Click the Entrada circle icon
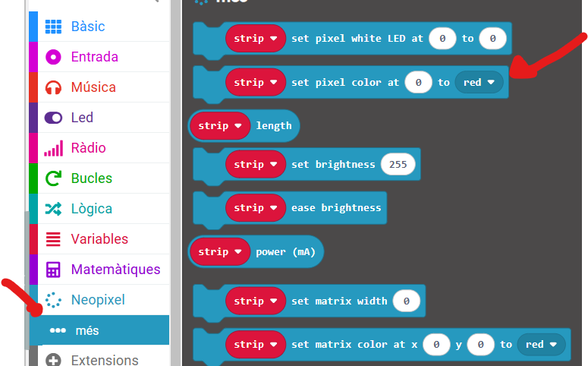The height and width of the screenshot is (366, 588). pyautogui.click(x=53, y=57)
